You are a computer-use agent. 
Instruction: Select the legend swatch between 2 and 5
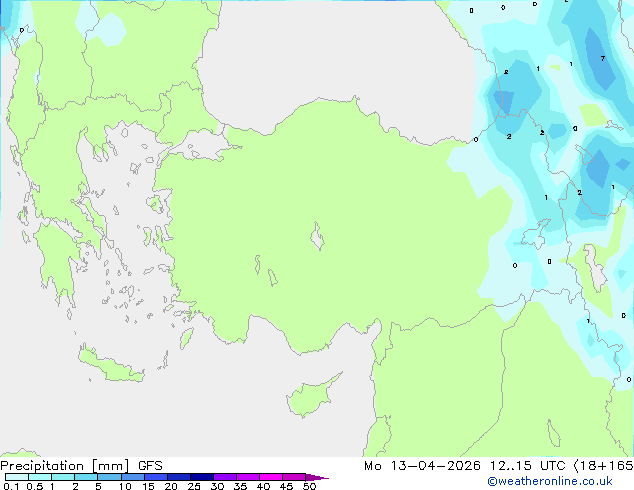click(86, 477)
